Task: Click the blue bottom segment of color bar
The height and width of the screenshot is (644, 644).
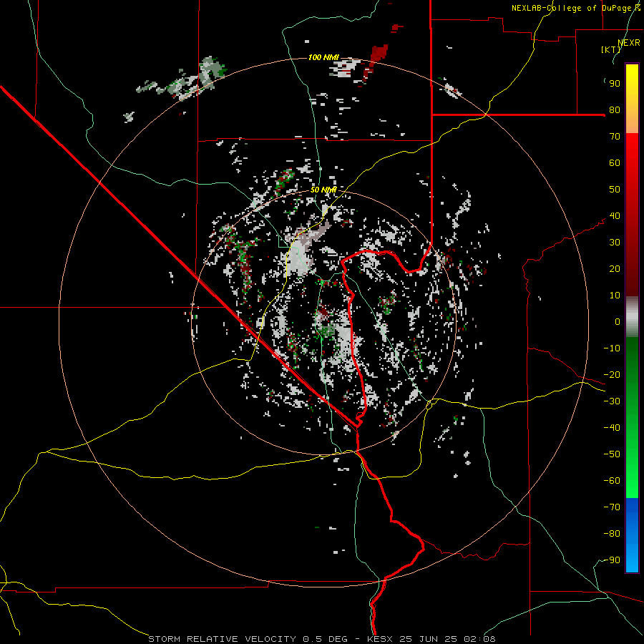Action: pos(632,535)
